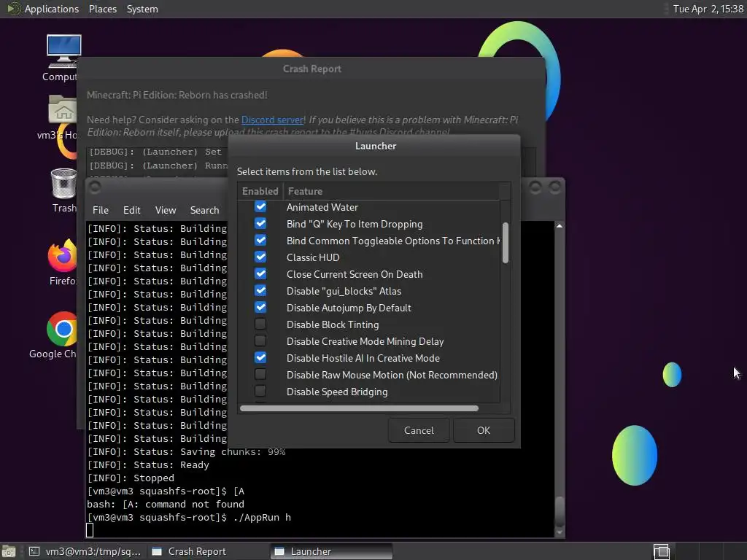Sort list by the Enabled column header
Screen dimensions: 747x560
pyautogui.click(x=260, y=191)
